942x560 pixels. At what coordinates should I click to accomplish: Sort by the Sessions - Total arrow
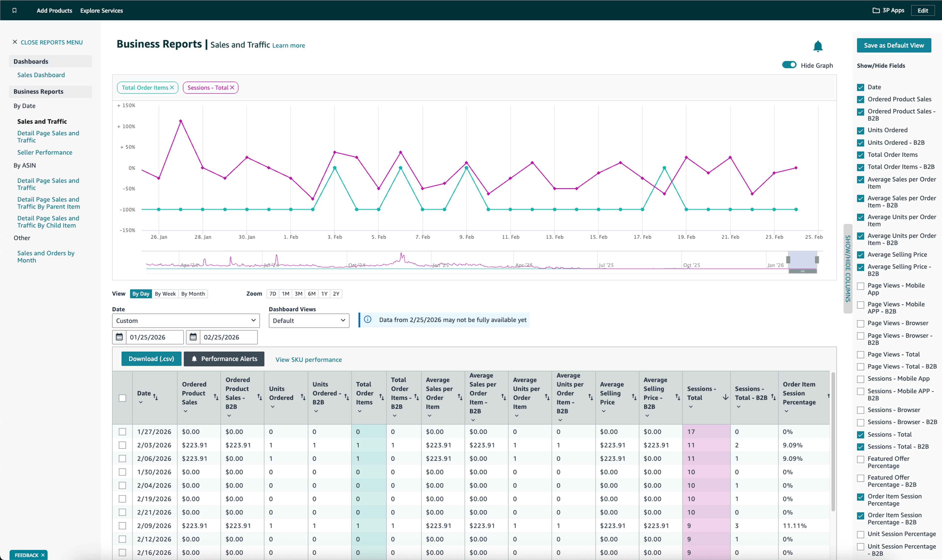click(x=725, y=397)
